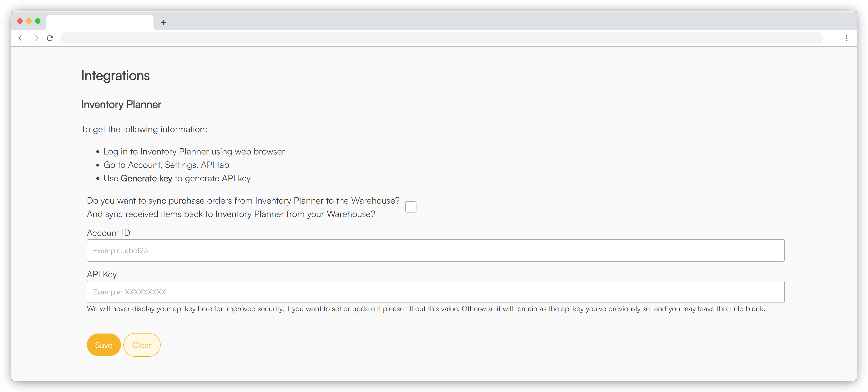This screenshot has width=868, height=392.
Task: Open a new browser tab with plus button
Action: (163, 22)
